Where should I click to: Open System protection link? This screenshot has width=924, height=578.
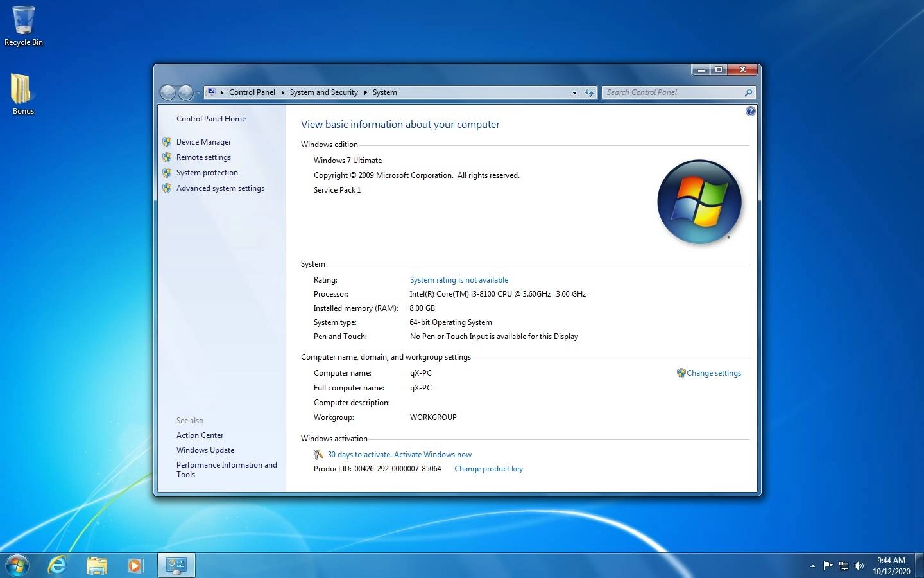pos(207,173)
